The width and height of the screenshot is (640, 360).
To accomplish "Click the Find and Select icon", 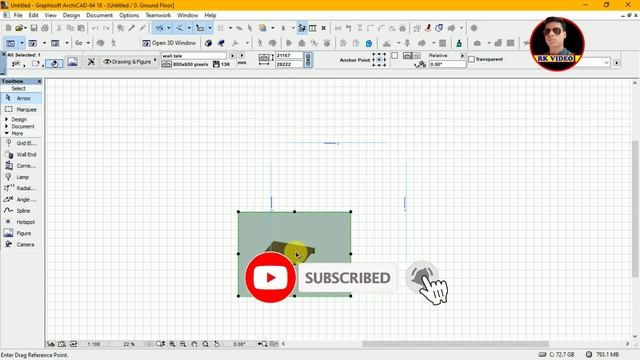I will (x=120, y=28).
